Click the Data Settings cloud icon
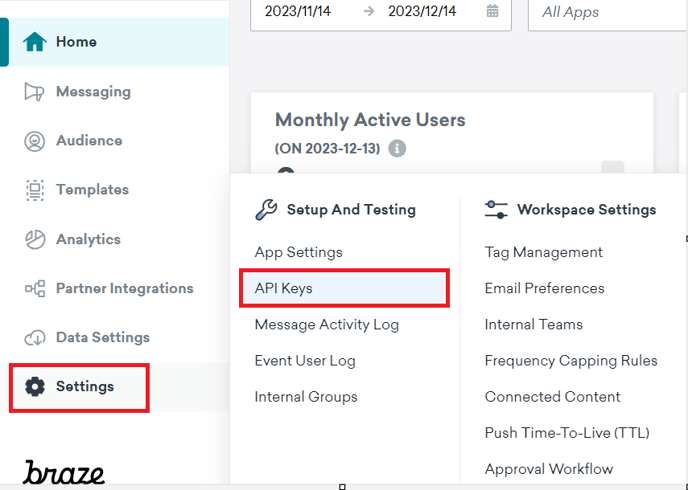 coord(35,338)
